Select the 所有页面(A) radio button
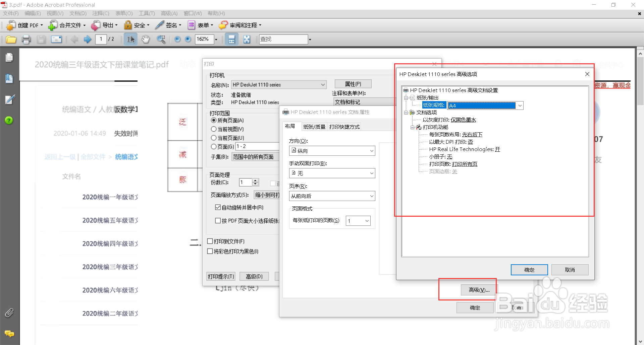 (x=214, y=120)
